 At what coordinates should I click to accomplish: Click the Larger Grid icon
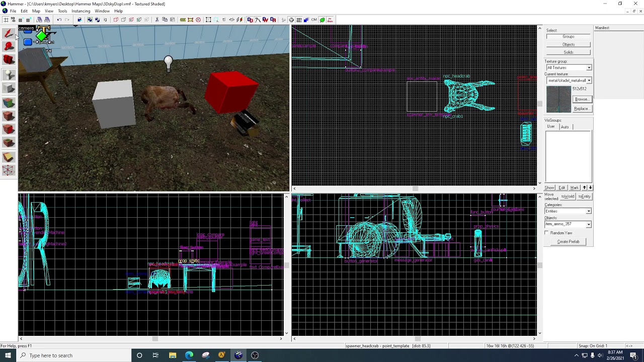[28, 20]
